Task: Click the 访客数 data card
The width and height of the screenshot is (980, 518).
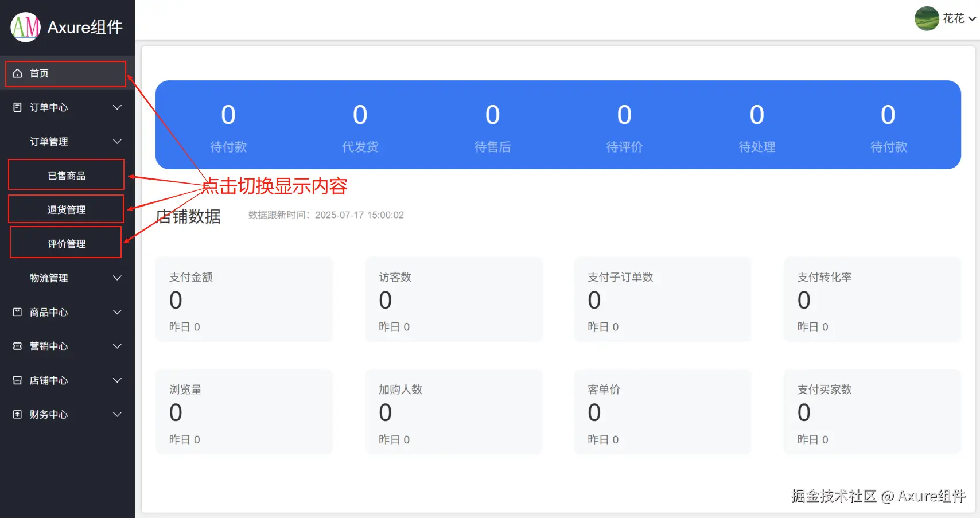Action: click(x=454, y=299)
